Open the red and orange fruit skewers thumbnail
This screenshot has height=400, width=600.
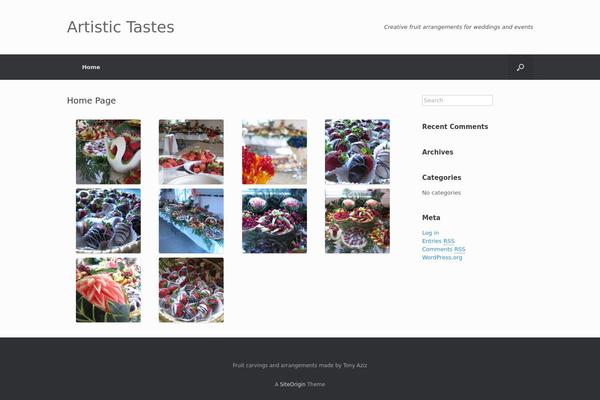pyautogui.click(x=274, y=152)
